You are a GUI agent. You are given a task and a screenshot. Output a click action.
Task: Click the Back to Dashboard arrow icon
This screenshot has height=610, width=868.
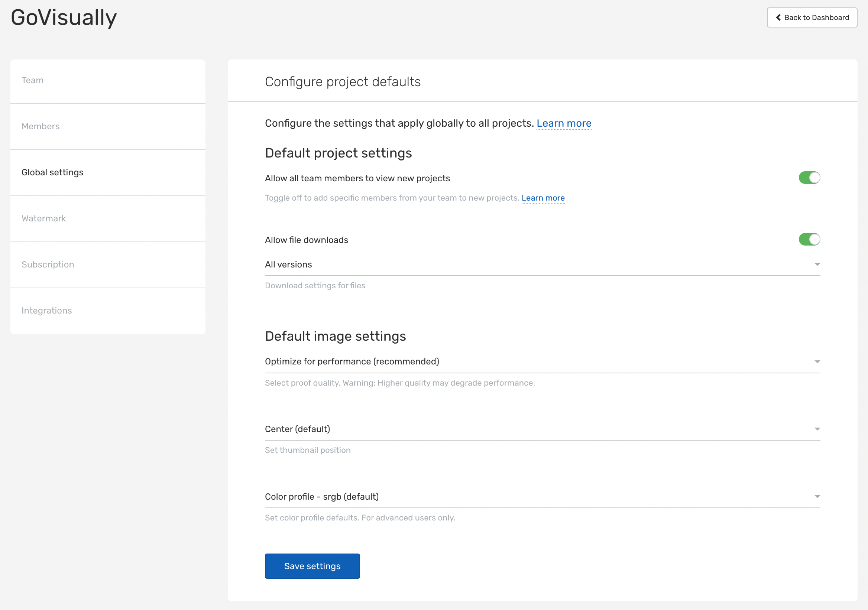pyautogui.click(x=778, y=17)
